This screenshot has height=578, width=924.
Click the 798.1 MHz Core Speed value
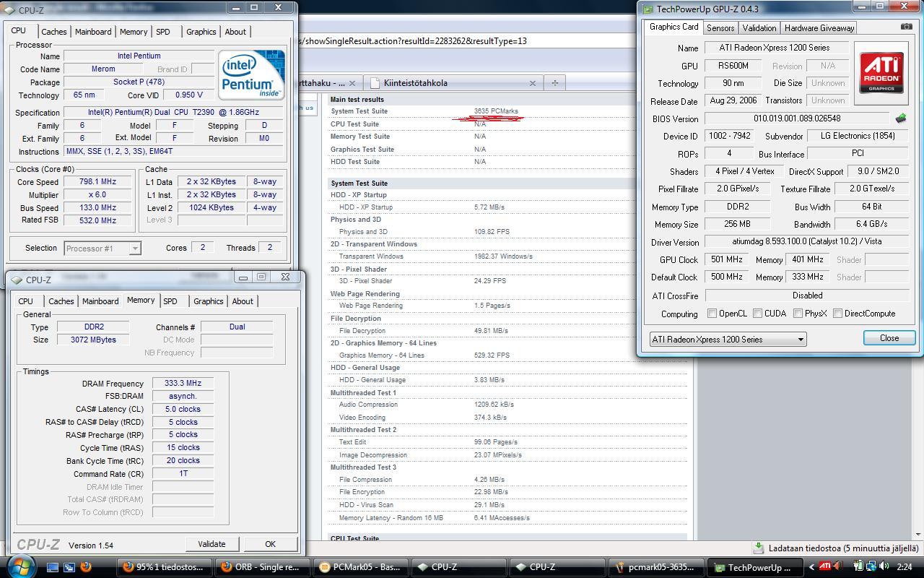[97, 182]
